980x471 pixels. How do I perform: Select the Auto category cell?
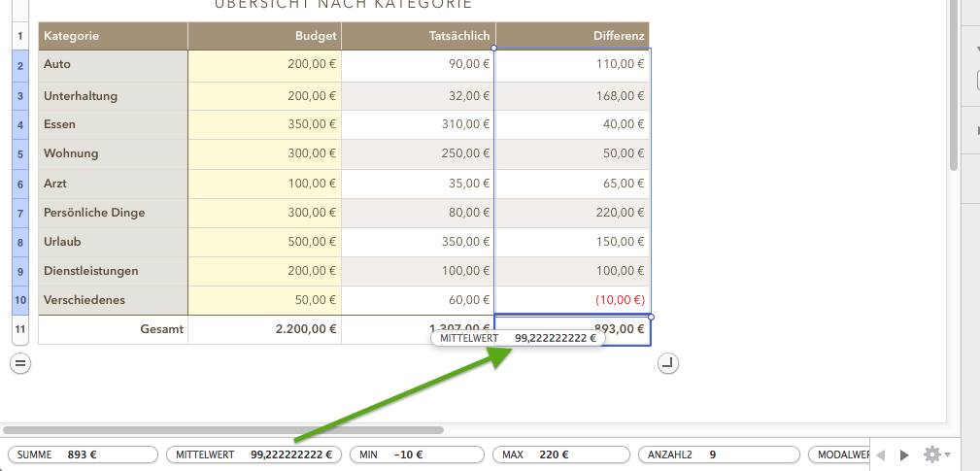click(113, 66)
